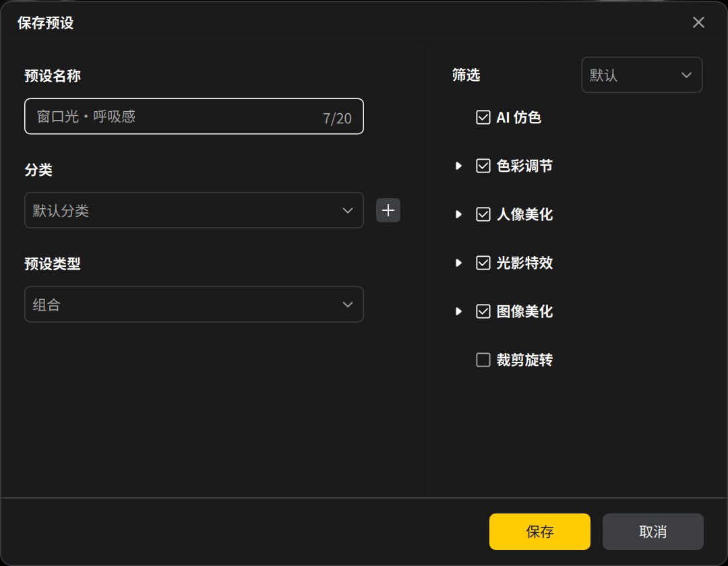Toggle the 色彩调节 checkbox
The width and height of the screenshot is (728, 566).
point(483,166)
